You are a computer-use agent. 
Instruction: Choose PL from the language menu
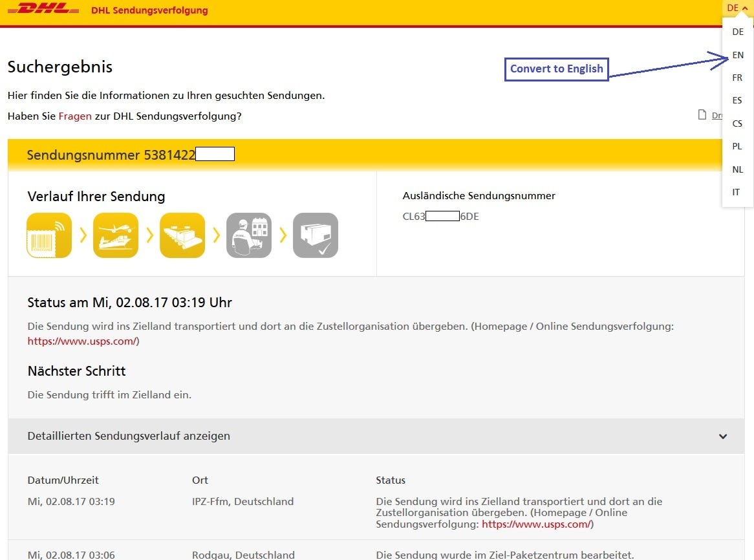(737, 146)
